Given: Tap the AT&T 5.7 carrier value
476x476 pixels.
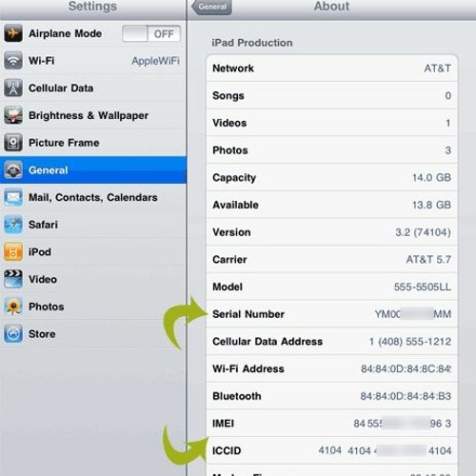Looking at the screenshot, I should click(428, 259).
